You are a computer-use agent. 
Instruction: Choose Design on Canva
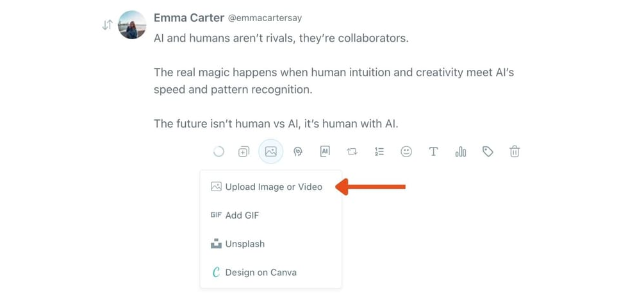tap(260, 273)
